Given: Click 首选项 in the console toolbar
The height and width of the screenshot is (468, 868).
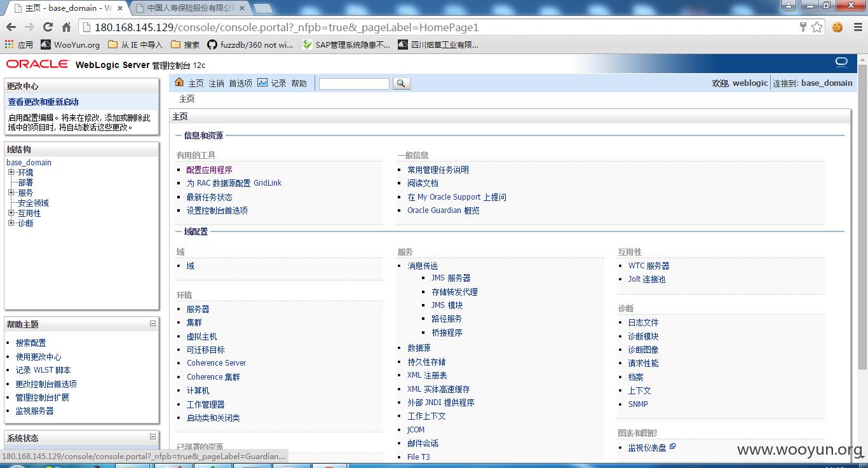Looking at the screenshot, I should (x=240, y=83).
